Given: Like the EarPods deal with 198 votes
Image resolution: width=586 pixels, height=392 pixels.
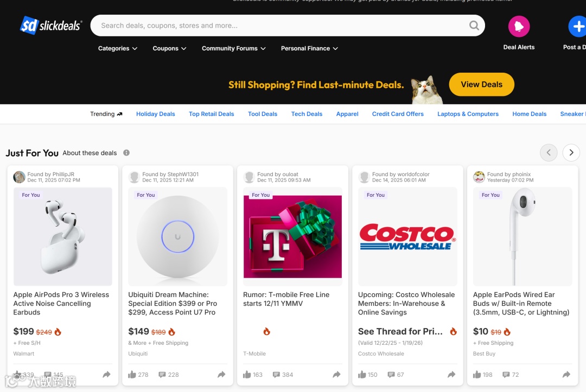Looking at the screenshot, I should (477, 375).
